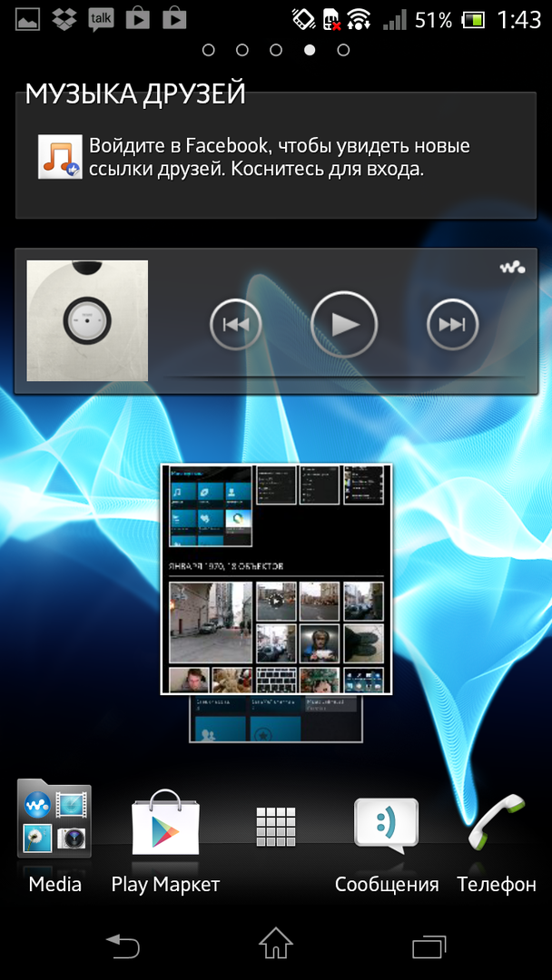Tap the Walkman logo in music widget
This screenshot has width=552, height=980.
(513, 268)
